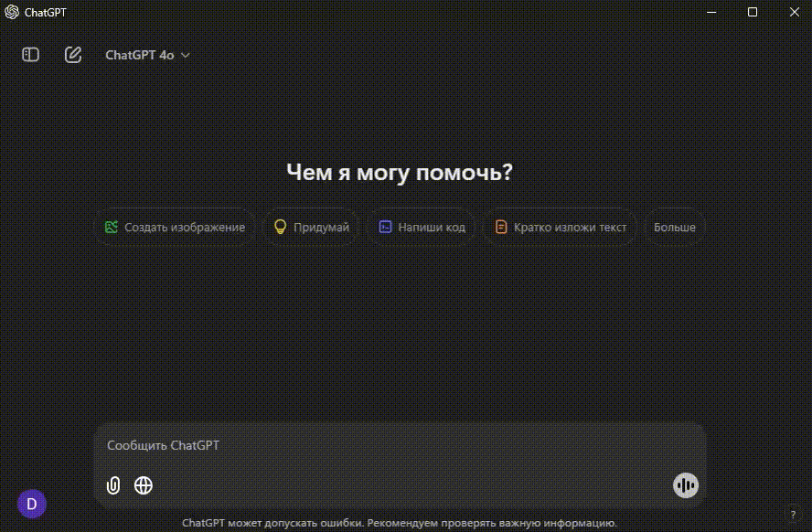Choose the Напиши код suggestion
Viewport: 812px width, 532px height.
(422, 228)
